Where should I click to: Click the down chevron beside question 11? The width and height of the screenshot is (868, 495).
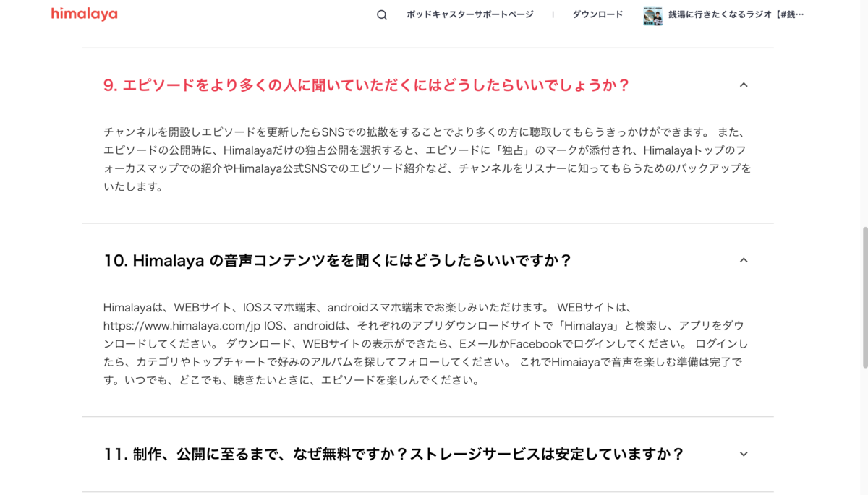pyautogui.click(x=743, y=454)
